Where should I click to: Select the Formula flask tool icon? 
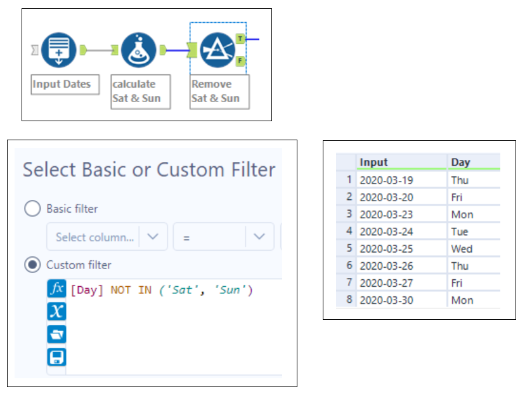click(x=138, y=50)
